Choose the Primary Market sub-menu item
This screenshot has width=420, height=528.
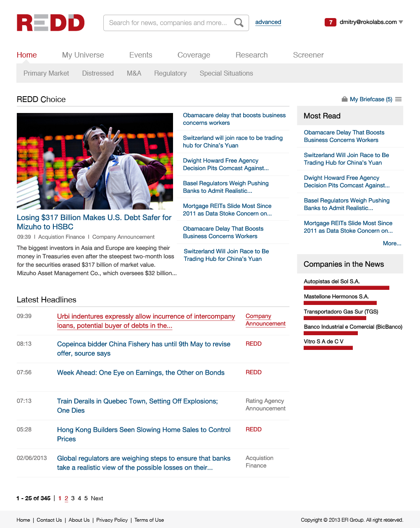coord(46,73)
